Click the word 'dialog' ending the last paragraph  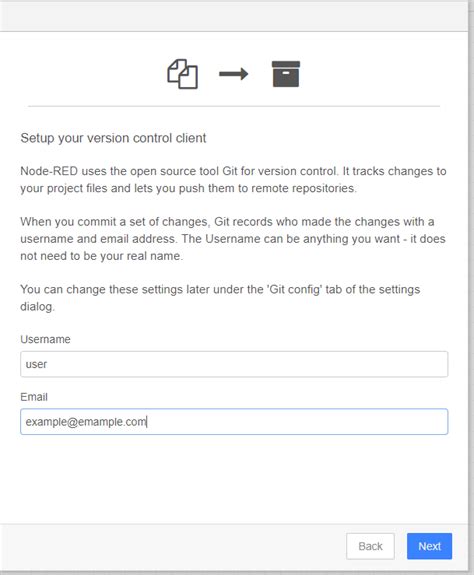37,306
